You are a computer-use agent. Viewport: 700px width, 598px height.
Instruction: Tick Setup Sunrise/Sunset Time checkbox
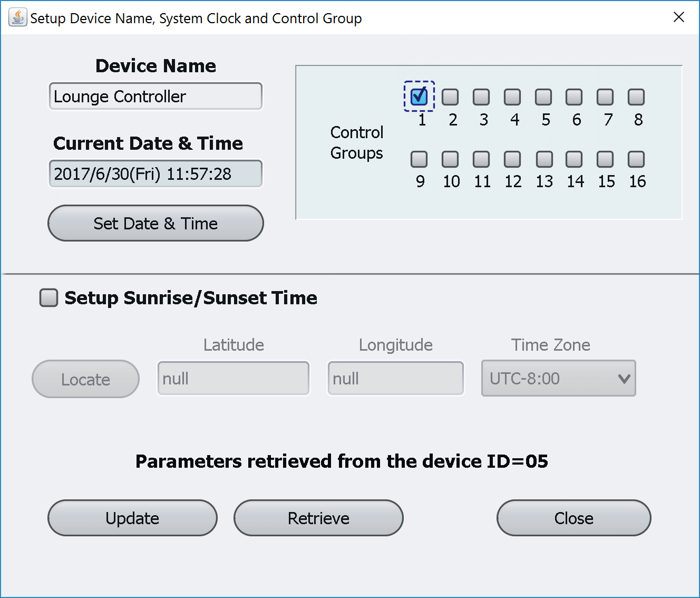pos(49,297)
